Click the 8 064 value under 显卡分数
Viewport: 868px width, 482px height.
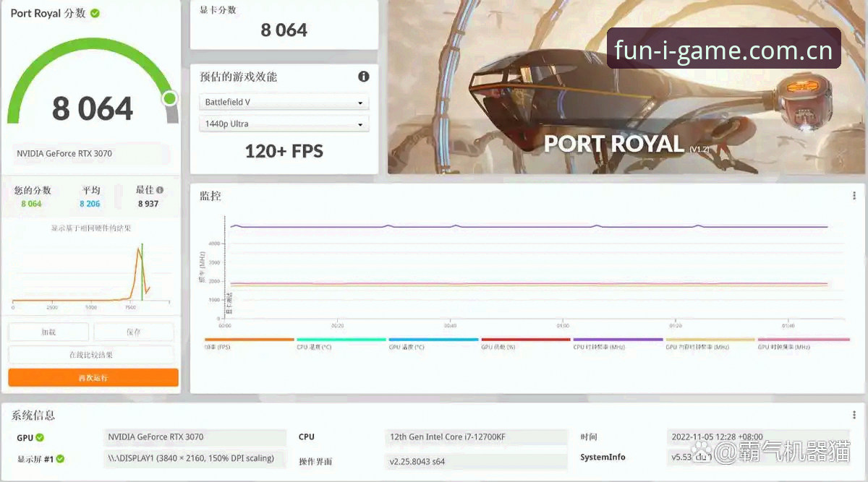click(x=284, y=30)
